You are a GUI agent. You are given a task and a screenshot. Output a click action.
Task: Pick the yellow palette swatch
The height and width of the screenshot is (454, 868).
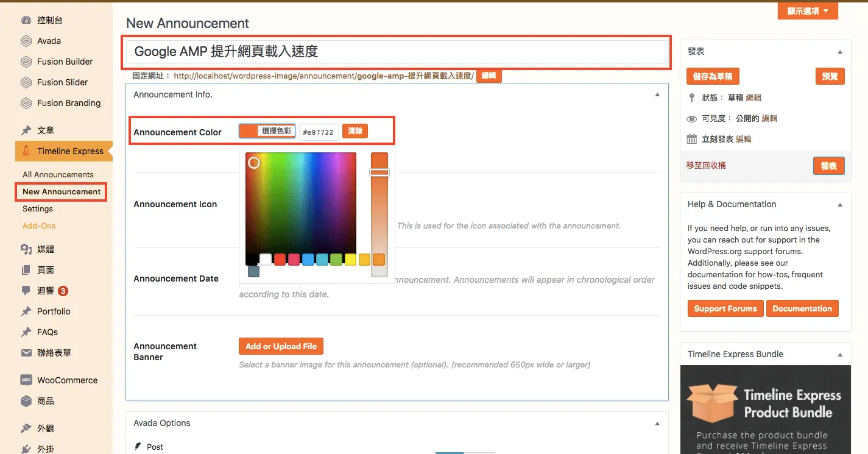[350, 260]
